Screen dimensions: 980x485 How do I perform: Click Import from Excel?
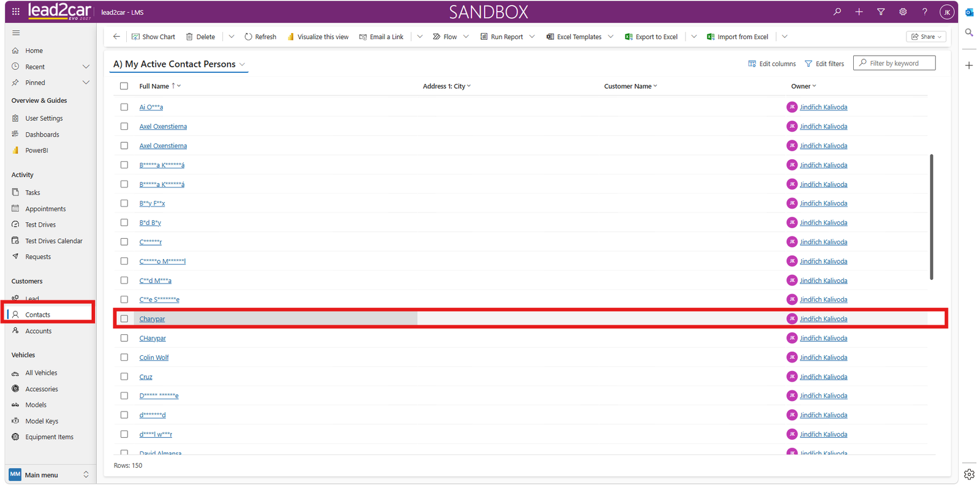(737, 37)
